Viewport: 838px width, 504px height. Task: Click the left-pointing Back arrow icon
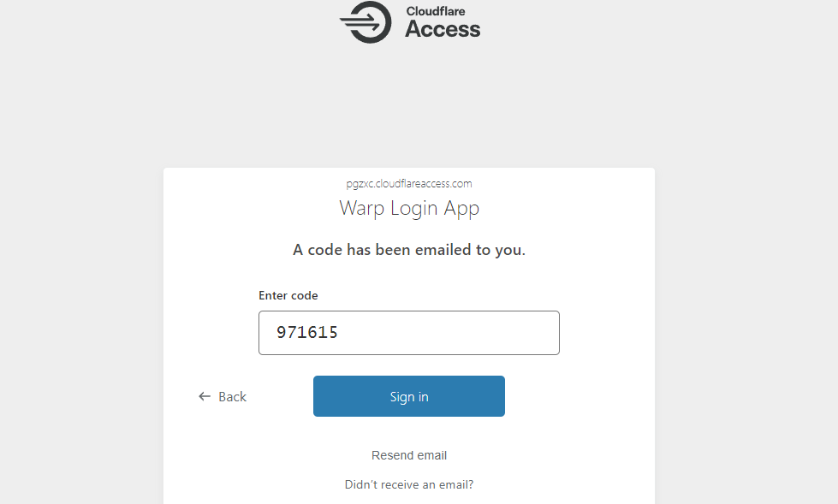[x=205, y=396]
